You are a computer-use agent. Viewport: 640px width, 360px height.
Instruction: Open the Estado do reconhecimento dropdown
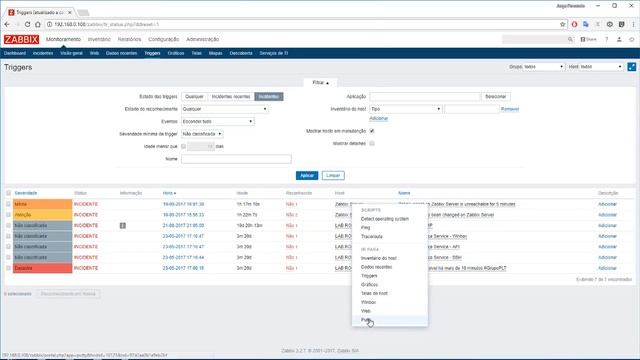pyautogui.click(x=224, y=109)
